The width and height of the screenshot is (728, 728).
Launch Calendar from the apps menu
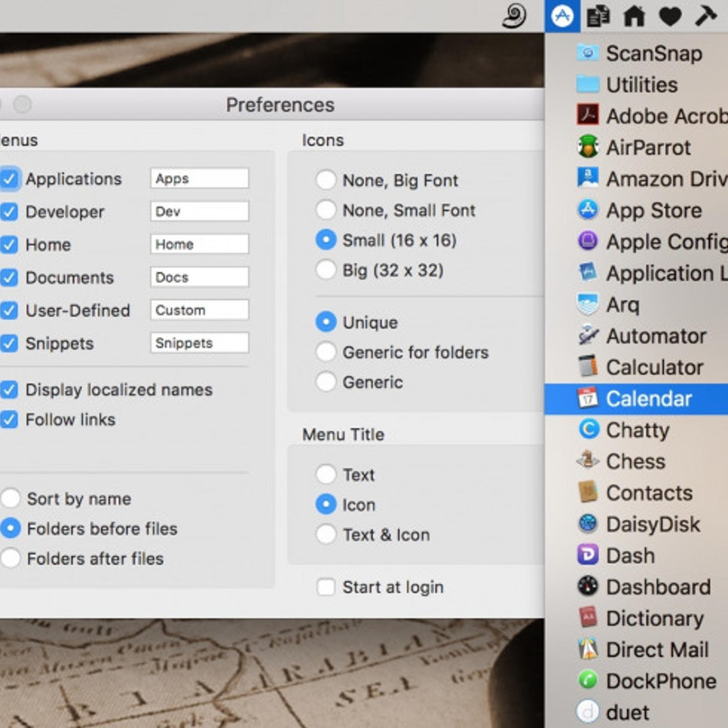tap(648, 399)
